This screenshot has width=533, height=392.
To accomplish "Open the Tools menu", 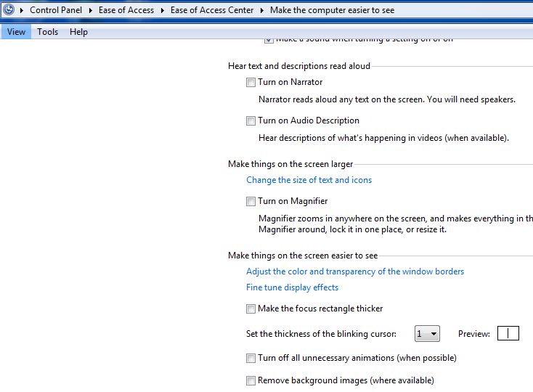I will click(48, 32).
